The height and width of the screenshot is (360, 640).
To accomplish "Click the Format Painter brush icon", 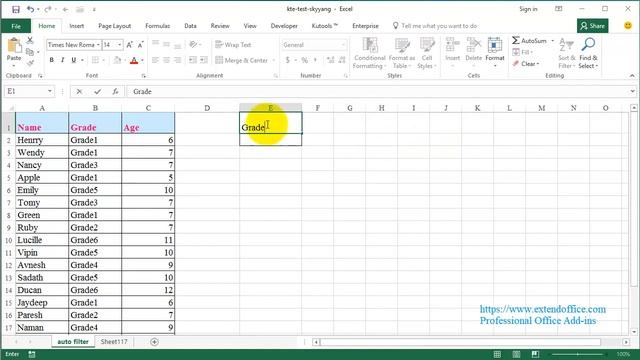I will [30, 62].
